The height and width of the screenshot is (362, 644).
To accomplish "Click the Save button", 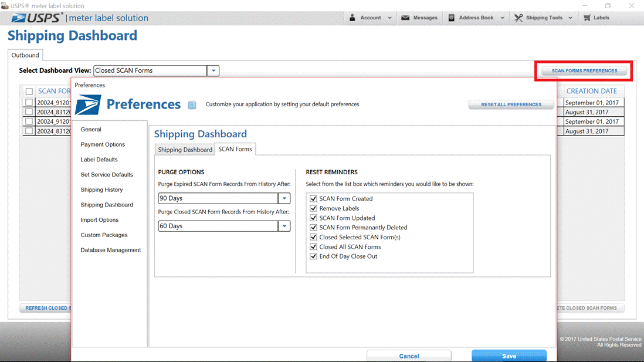I will [509, 356].
